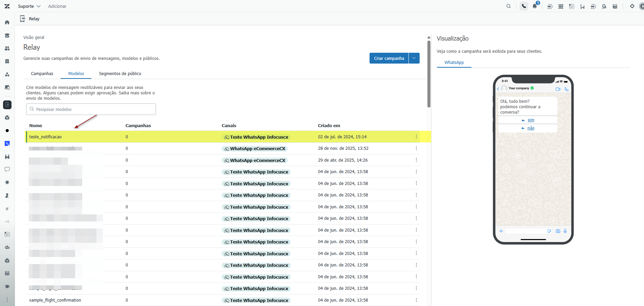This screenshot has height=306, width=644.
Task: Click the plus icon in phone preview
Action: pyautogui.click(x=501, y=231)
